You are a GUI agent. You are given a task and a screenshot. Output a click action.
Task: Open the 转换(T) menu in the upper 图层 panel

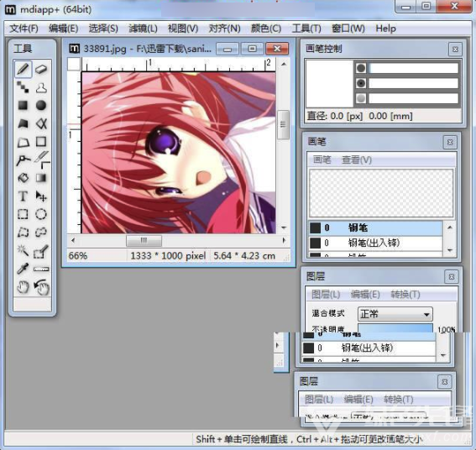[405, 294]
